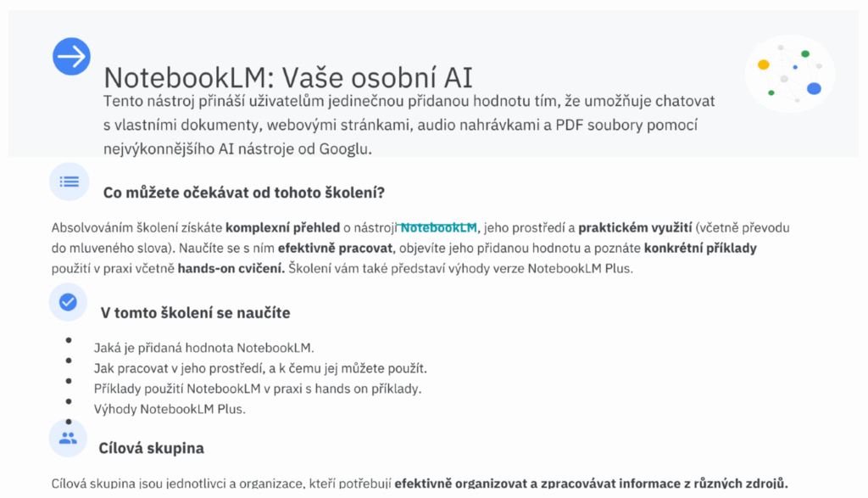Viewport: 868px width, 498px height.
Task: Select the 'Cílová skupina' heading
Action: (x=151, y=448)
